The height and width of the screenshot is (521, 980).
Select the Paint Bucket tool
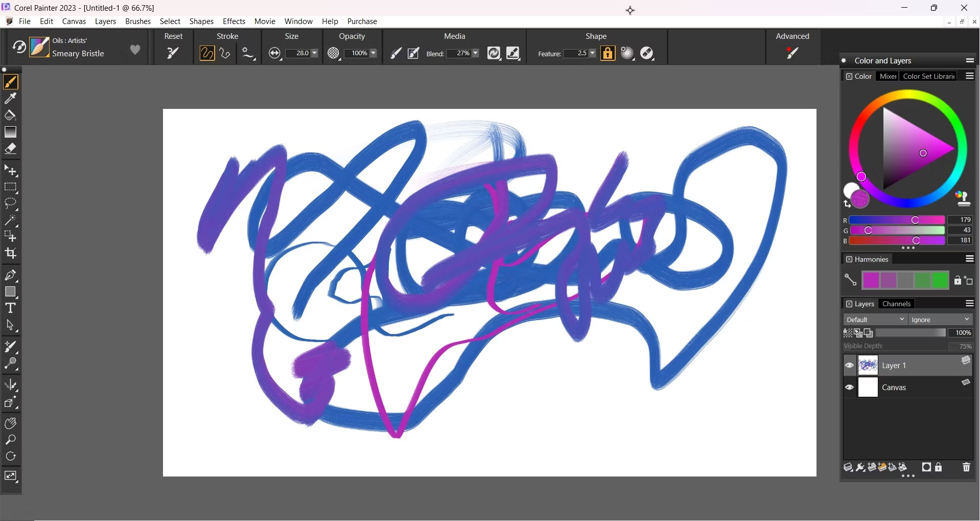click(10, 115)
